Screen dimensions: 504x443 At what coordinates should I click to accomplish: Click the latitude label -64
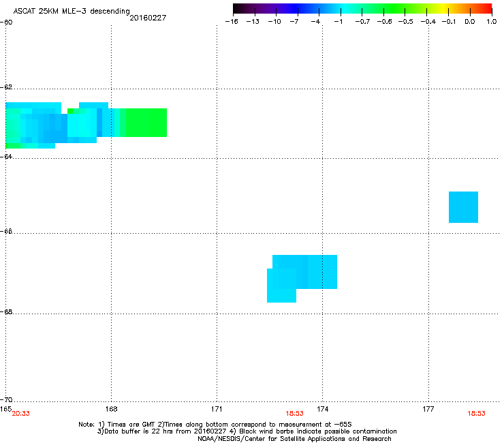pos(6,157)
